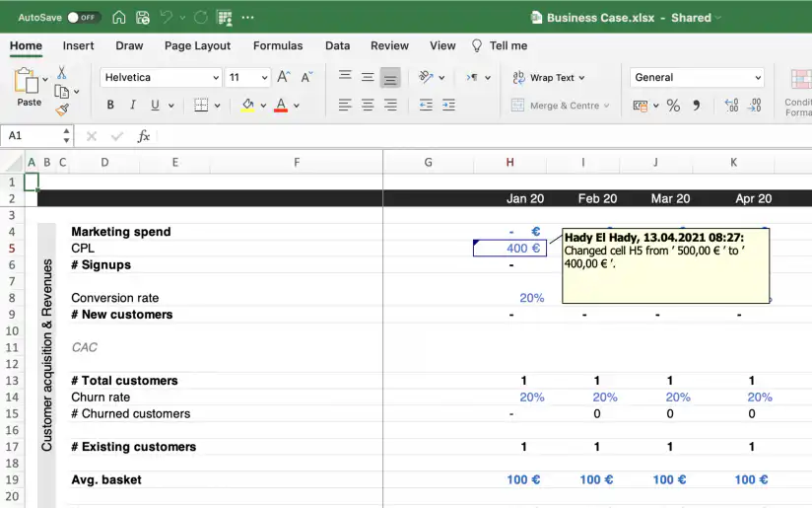This screenshot has width=812, height=508.
Task: Apply comma style number format
Action: 697,106
